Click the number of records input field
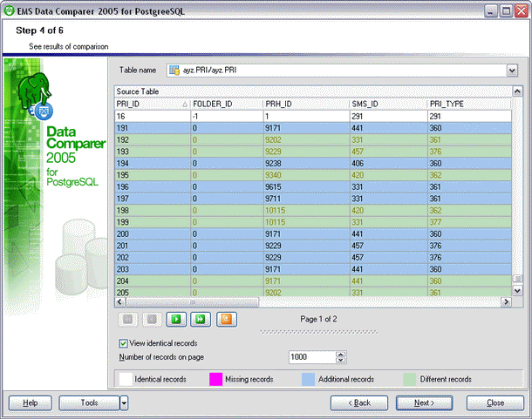 (312, 357)
